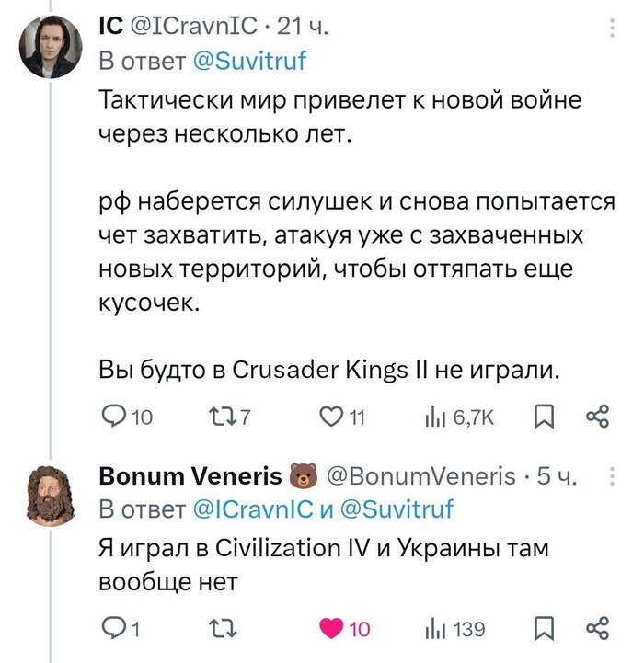Share the IC tweet
This screenshot has width=644, height=663.
(x=597, y=418)
